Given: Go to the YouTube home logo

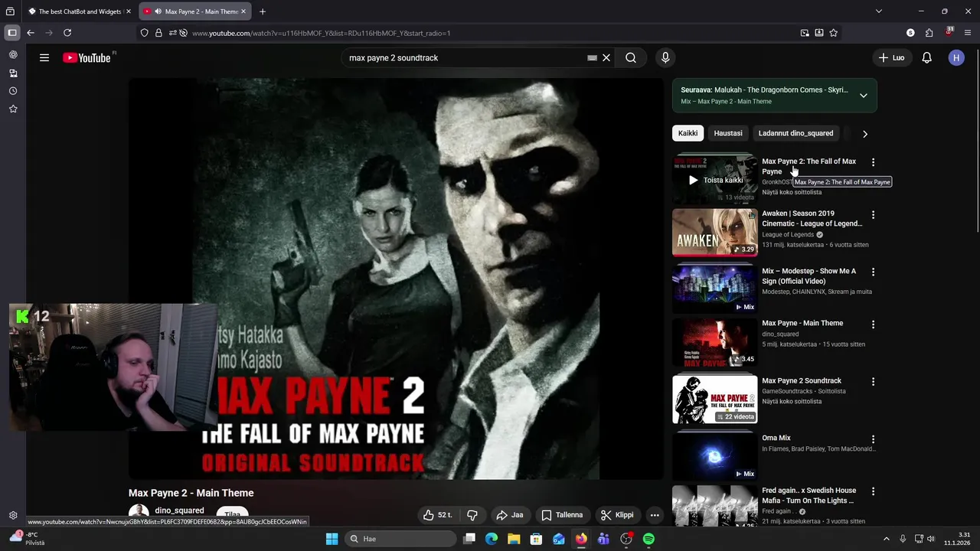Looking at the screenshot, I should click(x=87, y=57).
